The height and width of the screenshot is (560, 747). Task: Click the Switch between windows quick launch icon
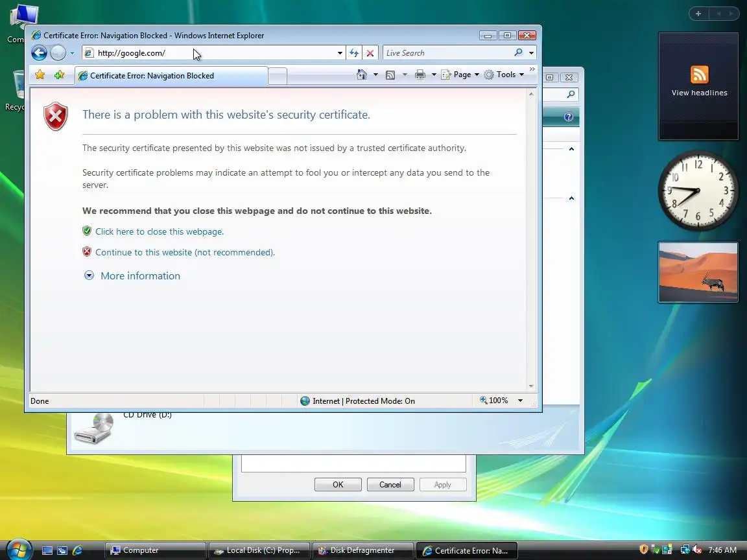pyautogui.click(x=62, y=550)
